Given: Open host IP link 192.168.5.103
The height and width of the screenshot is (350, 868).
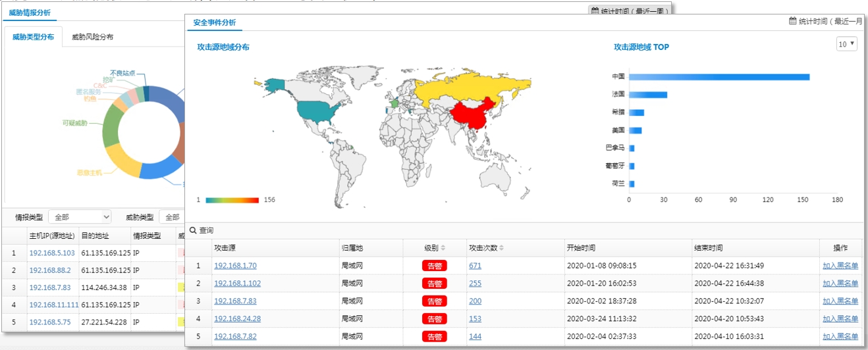Looking at the screenshot, I should pos(51,253).
